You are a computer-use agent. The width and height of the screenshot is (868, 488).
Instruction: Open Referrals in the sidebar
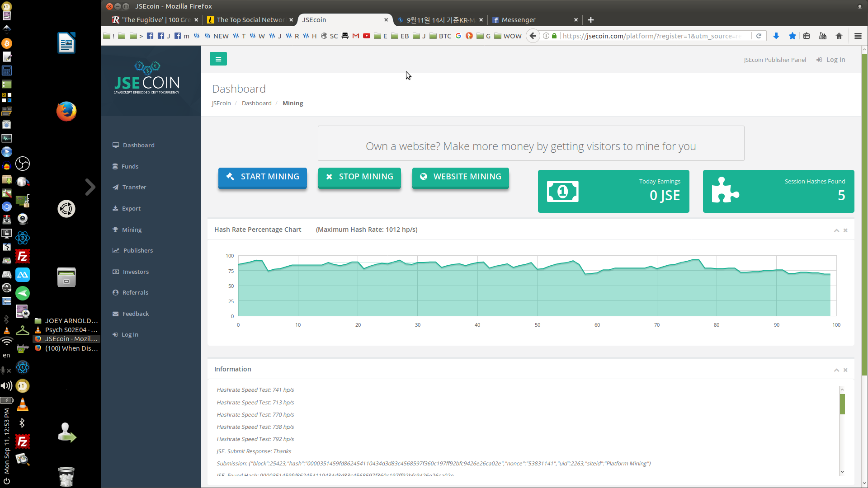(x=131, y=292)
